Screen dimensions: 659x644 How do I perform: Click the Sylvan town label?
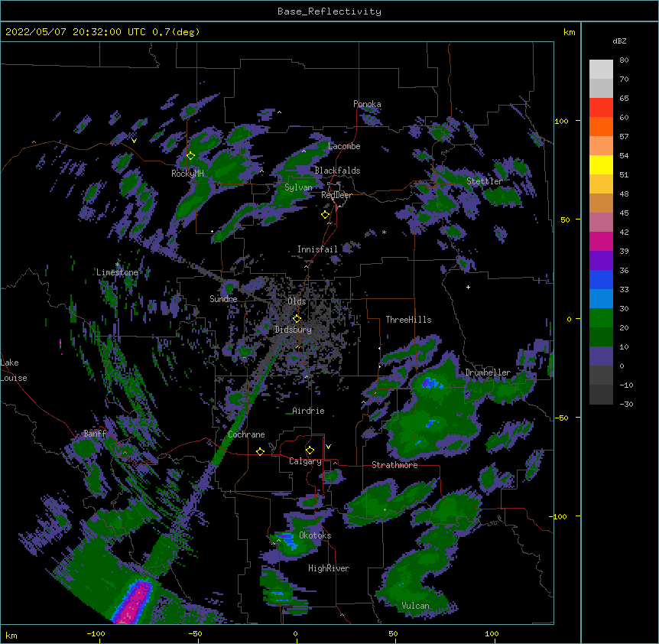[298, 187]
